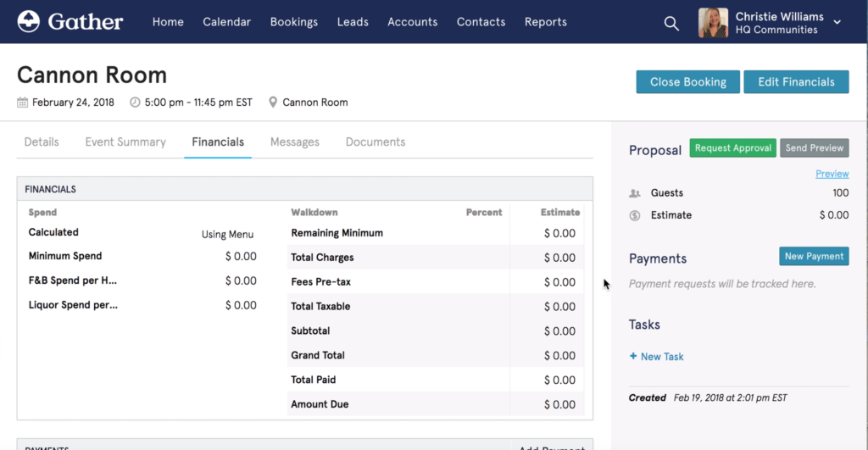Click the calendar icon beside February 24, 2018

(x=22, y=103)
